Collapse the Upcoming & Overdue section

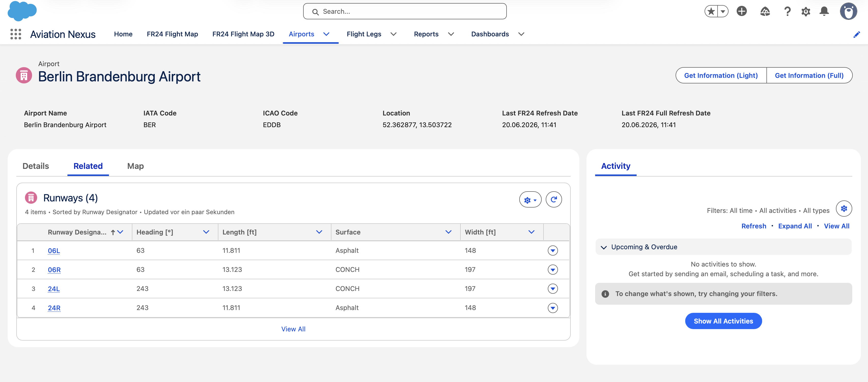tap(604, 247)
